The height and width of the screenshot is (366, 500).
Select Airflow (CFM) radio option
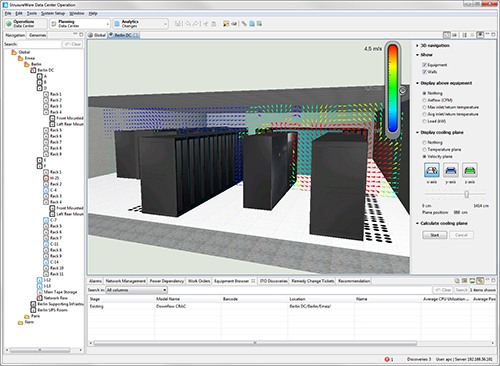(x=424, y=100)
